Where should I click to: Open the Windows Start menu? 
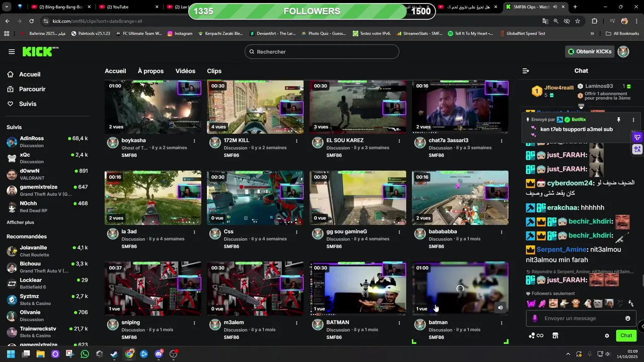(11, 354)
